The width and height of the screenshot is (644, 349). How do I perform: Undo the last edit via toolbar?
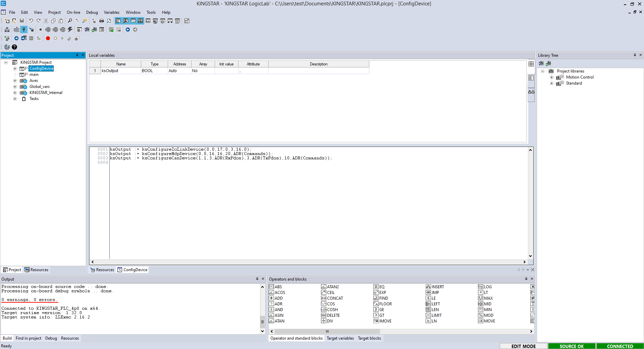click(31, 21)
